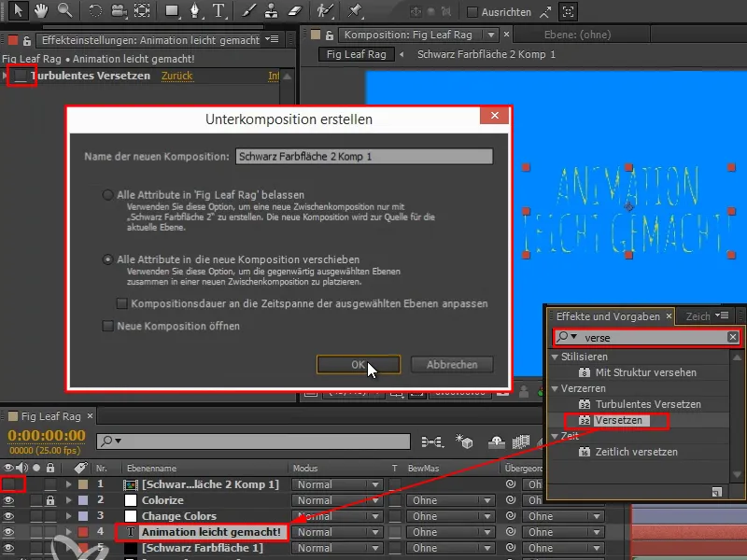This screenshot has height=560, width=747.
Task: Click the color label swatch of layer 4
Action: [84, 532]
